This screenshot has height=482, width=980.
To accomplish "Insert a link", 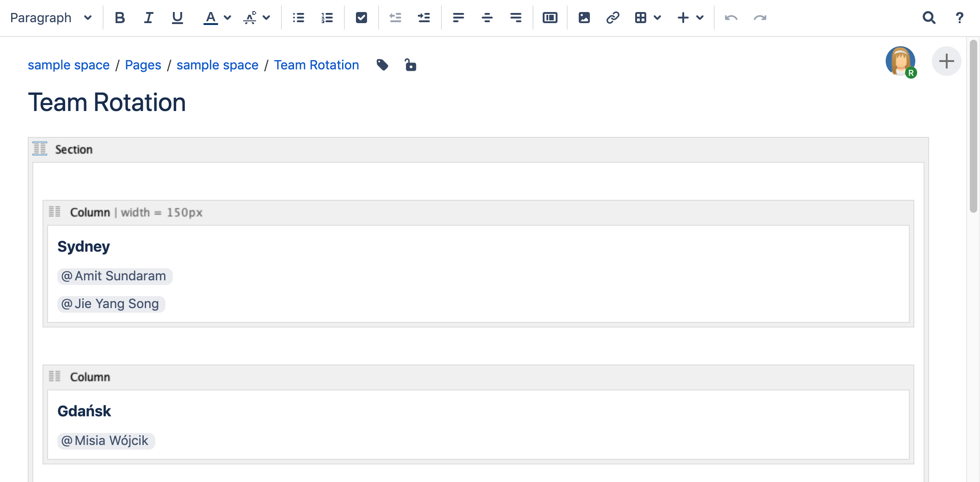I will [x=613, y=18].
